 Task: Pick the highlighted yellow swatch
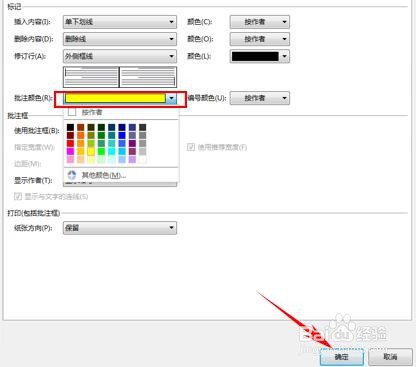[x=91, y=151]
